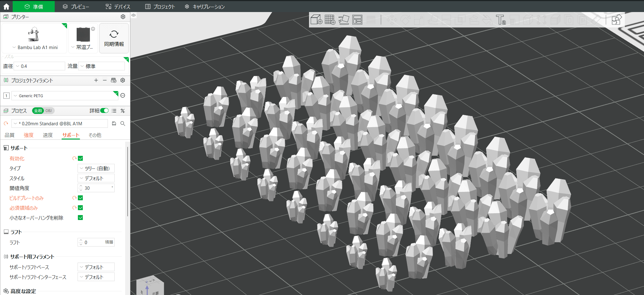Click the Add object cube icon

(316, 20)
